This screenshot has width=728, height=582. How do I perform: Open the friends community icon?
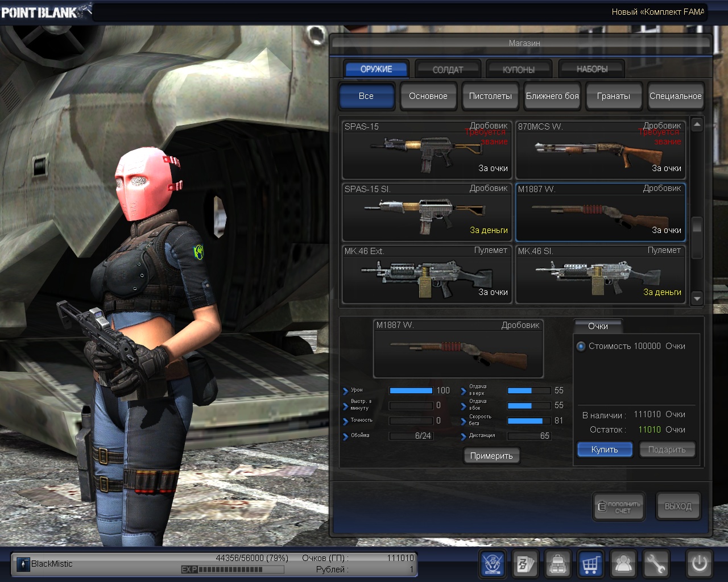624,564
